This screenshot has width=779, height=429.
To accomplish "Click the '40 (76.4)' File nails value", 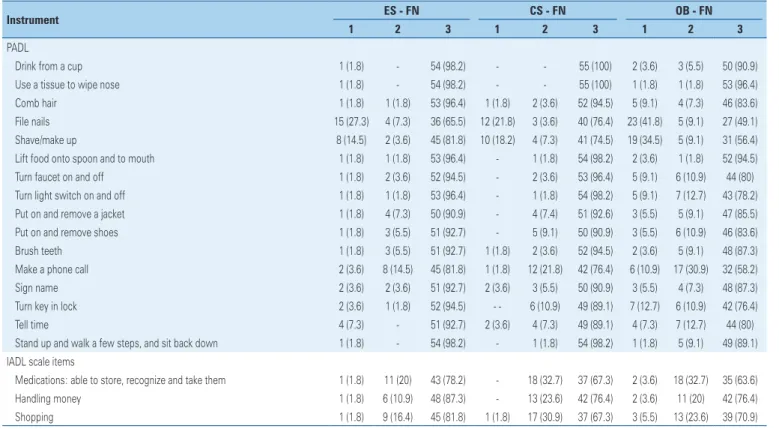I will point(595,122).
